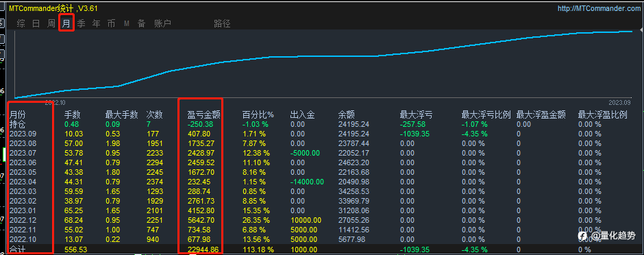Click the 22944.86 total profit value

(203, 250)
